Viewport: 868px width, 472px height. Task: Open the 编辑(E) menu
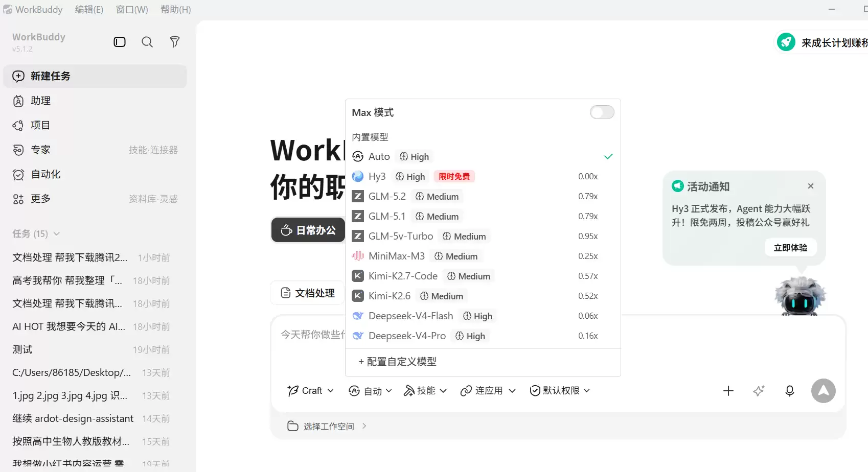(89, 10)
